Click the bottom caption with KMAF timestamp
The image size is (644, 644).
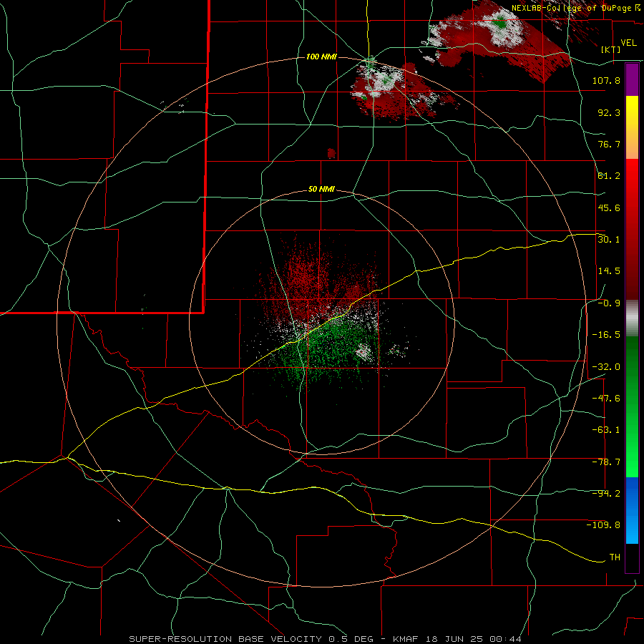click(x=326, y=639)
